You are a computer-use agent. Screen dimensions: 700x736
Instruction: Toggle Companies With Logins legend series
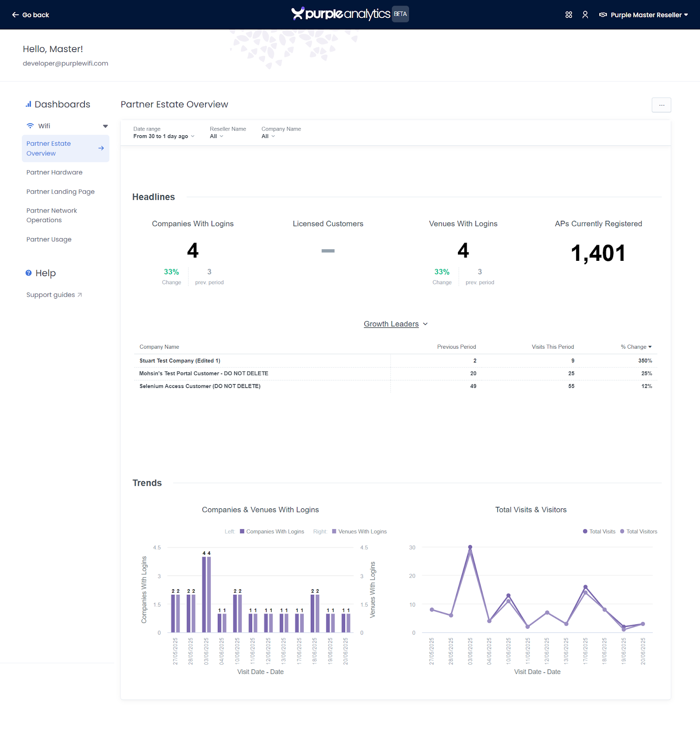pos(272,531)
